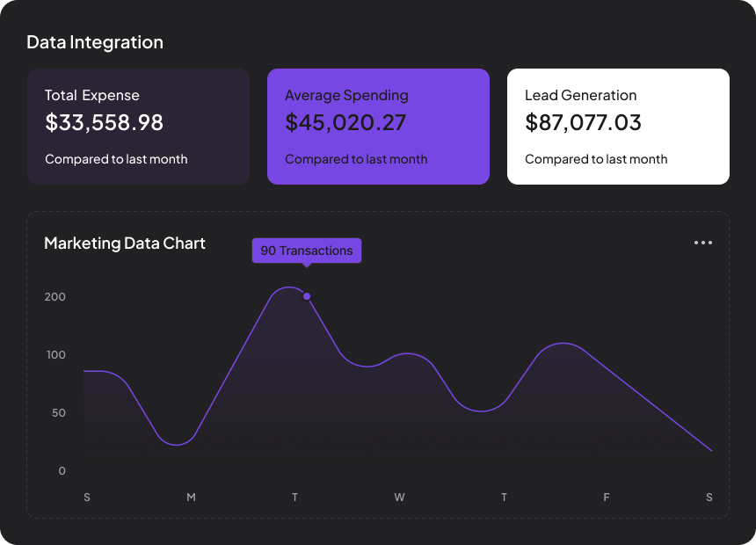Click the $87,077.03 Lead Generation value

click(583, 123)
